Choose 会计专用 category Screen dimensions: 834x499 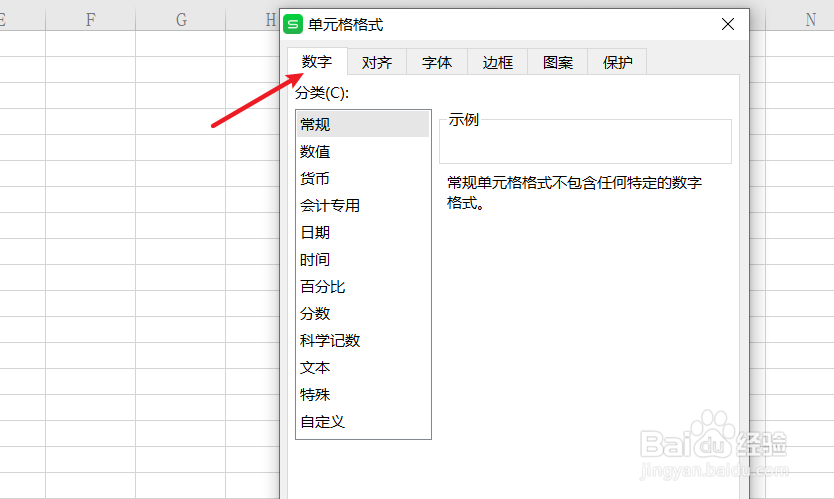point(363,205)
